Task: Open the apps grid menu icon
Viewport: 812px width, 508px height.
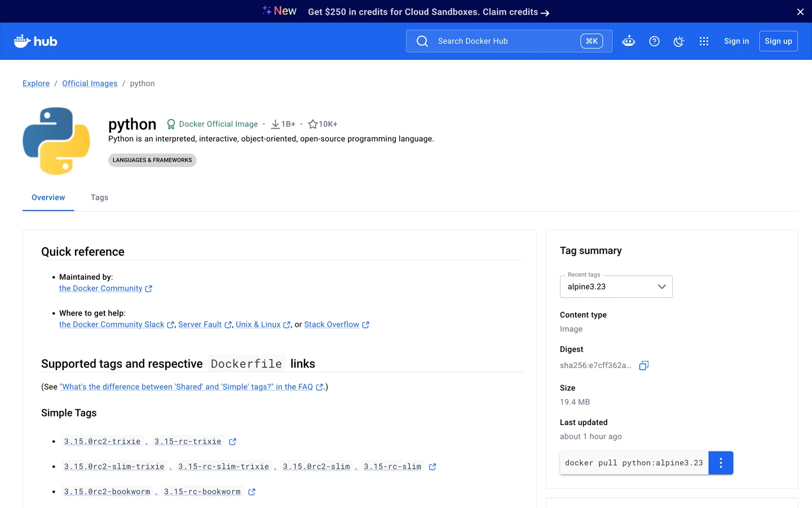Action: pos(704,41)
